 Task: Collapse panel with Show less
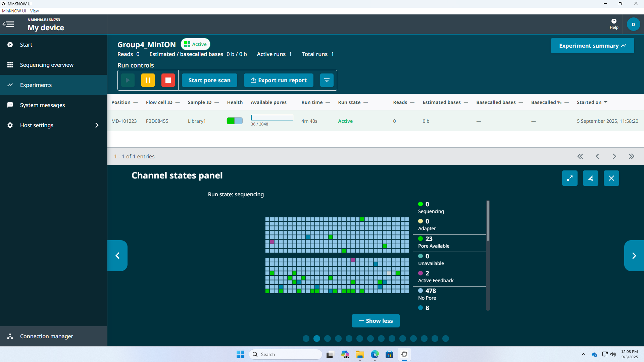[376, 321]
